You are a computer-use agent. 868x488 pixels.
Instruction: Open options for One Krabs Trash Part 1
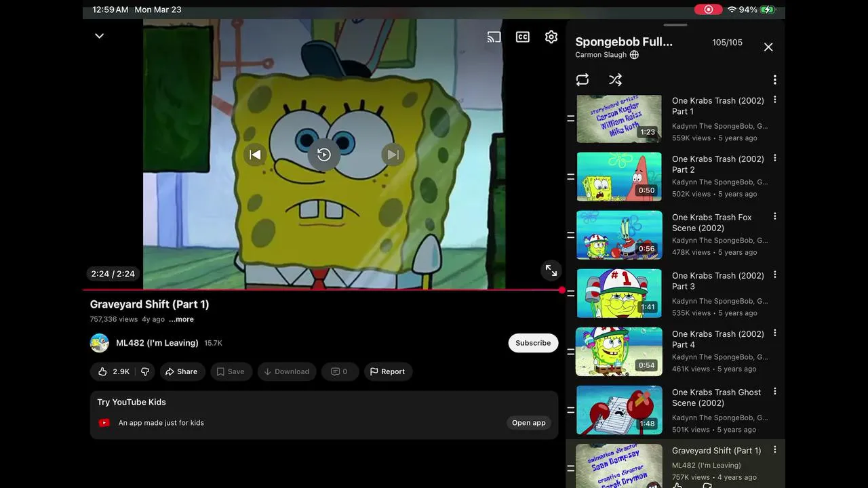(x=774, y=100)
